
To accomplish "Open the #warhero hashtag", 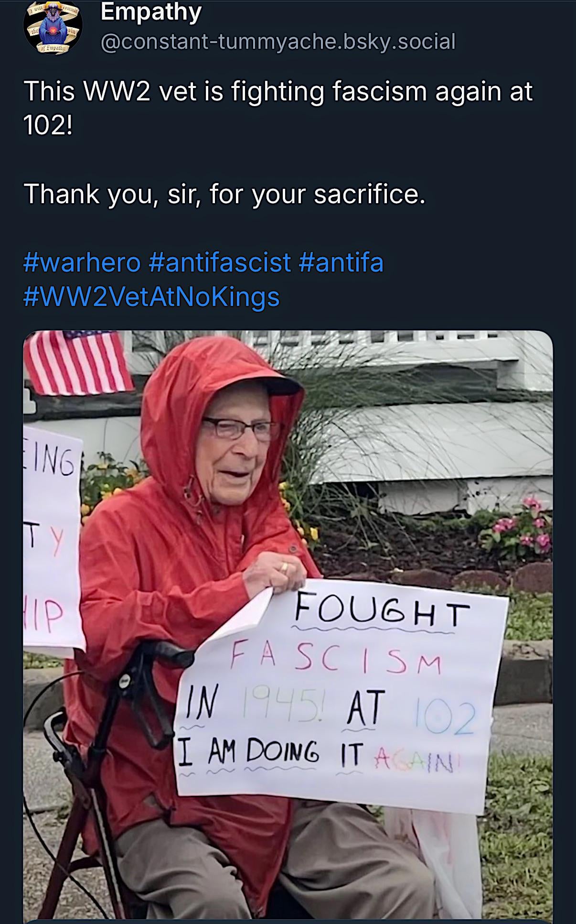I will (82, 262).
